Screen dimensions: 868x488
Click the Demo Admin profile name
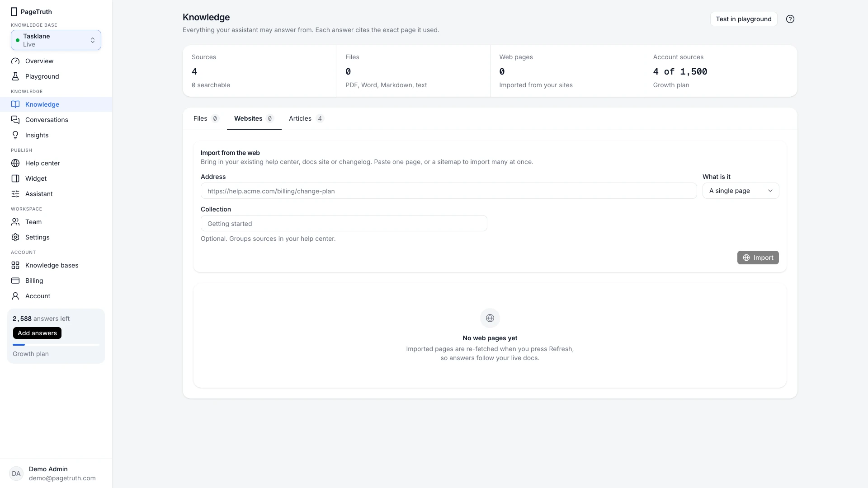tap(48, 469)
